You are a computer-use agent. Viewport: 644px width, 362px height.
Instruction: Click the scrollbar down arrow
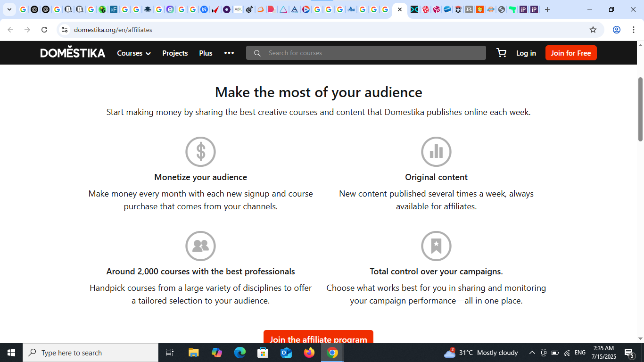click(640, 338)
